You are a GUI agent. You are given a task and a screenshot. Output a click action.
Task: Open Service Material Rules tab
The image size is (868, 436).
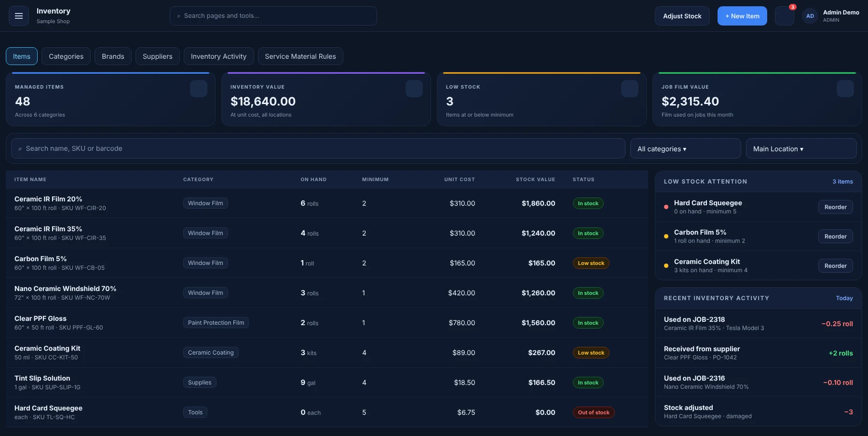300,56
